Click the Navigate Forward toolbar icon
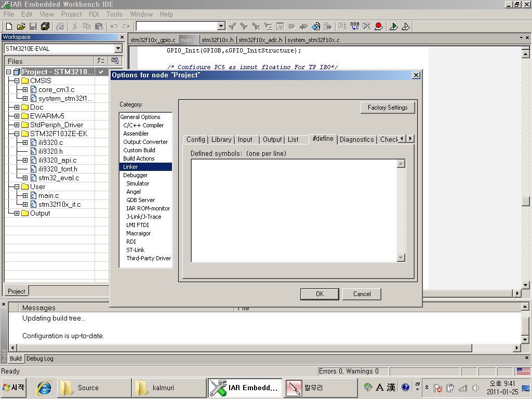This screenshot has height=399, width=532. tap(328, 26)
